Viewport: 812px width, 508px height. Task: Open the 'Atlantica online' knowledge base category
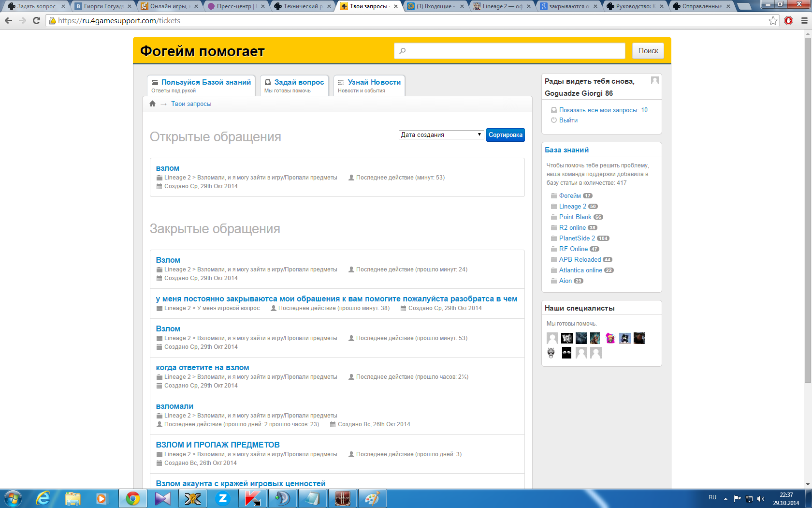pos(580,270)
